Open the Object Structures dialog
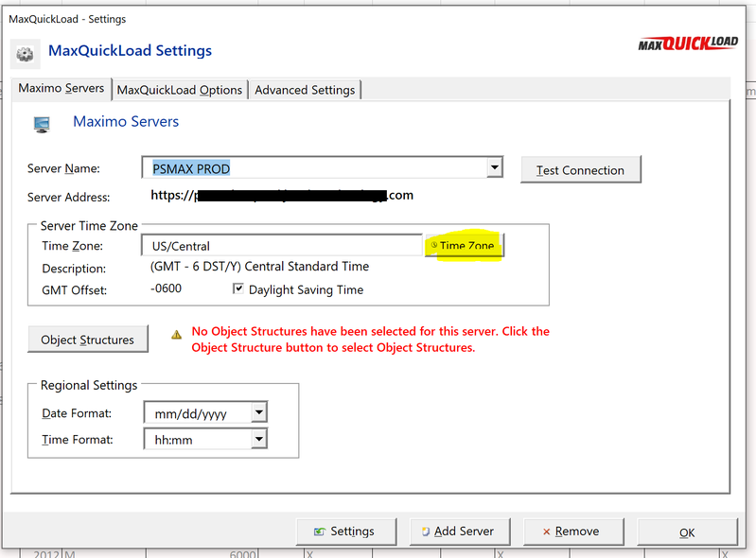Viewport: 756px width, 558px height. pyautogui.click(x=88, y=340)
